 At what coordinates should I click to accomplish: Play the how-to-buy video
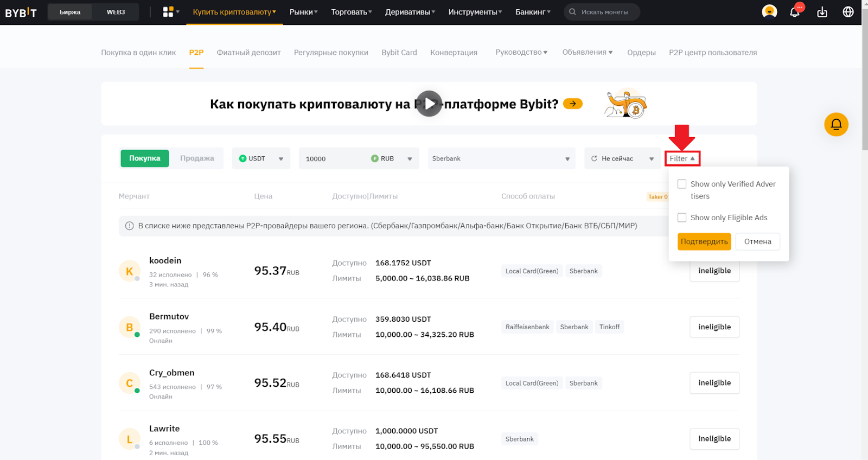(x=429, y=104)
